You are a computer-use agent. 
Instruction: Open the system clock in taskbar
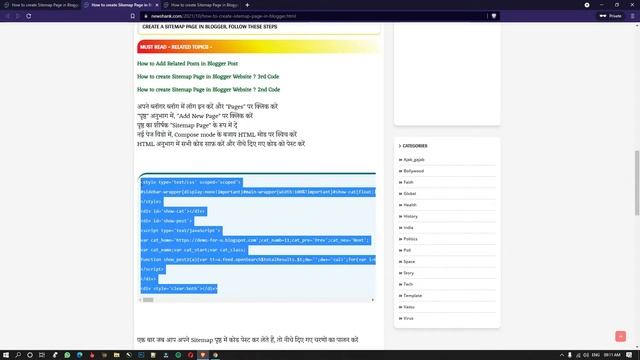pyautogui.click(x=612, y=355)
